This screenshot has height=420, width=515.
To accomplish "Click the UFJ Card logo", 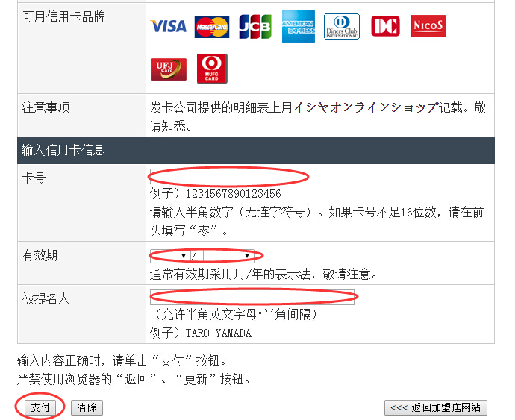I will click(168, 69).
